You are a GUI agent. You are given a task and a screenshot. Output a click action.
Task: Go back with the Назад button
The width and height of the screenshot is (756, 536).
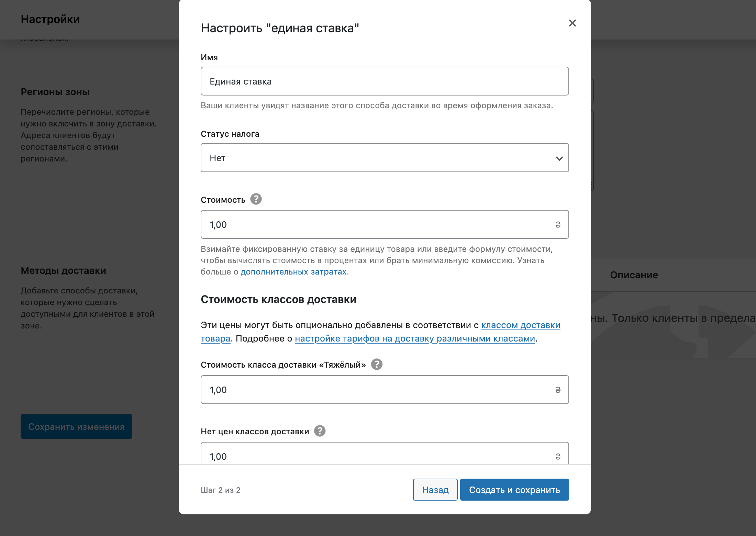[435, 490]
